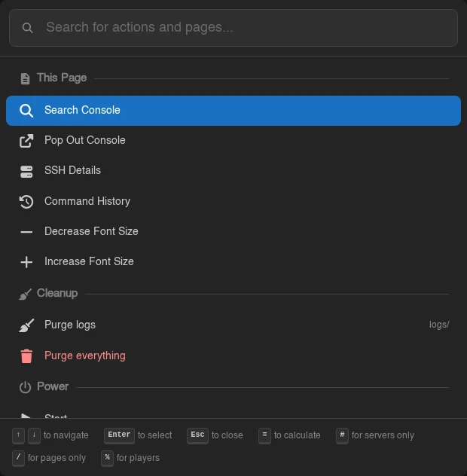Click the percent key hint for players

click(x=107, y=458)
